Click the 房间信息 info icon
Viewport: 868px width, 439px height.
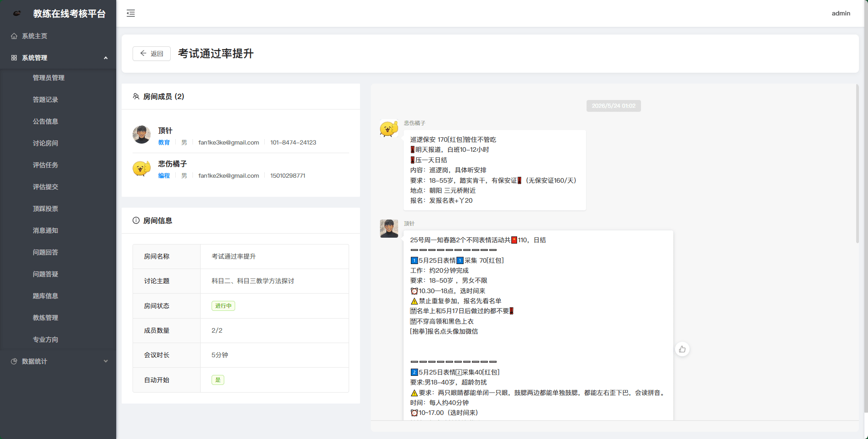tap(136, 220)
